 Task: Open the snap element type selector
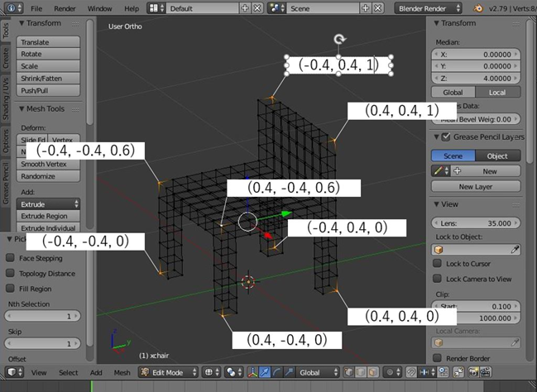point(427,372)
